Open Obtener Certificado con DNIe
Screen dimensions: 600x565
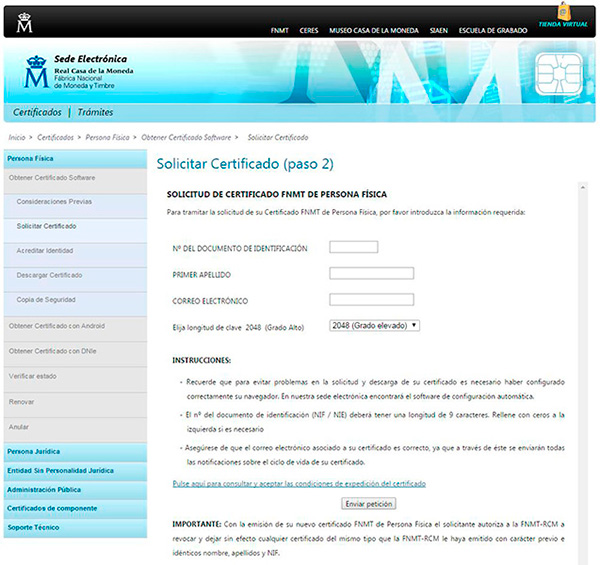point(75,354)
